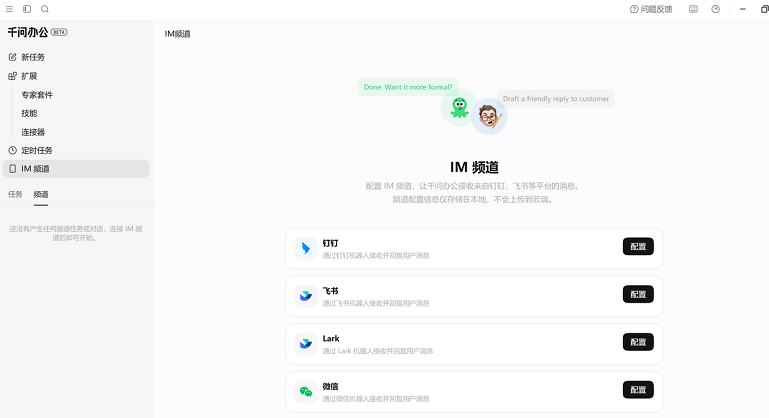Screen dimensions: 769x418
Task: Select IM 频道 in sidebar
Action: [76, 169]
